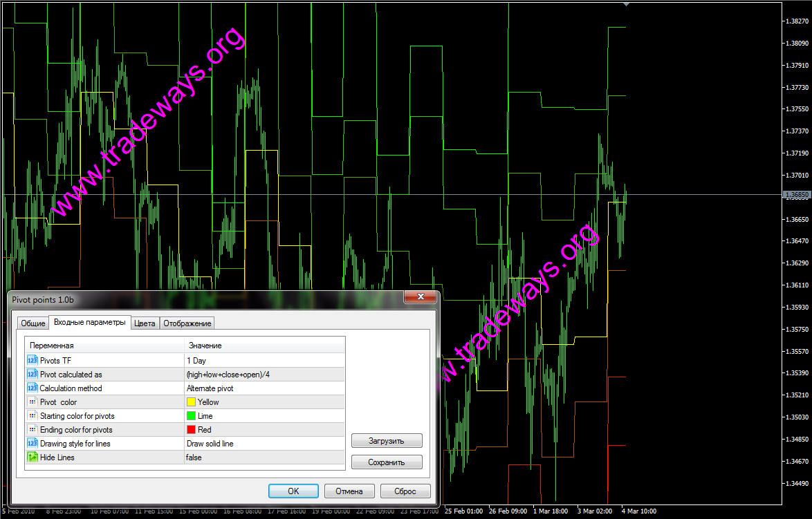
Task: Click the 25 Feb 01:00 time axis label
Action: click(463, 511)
